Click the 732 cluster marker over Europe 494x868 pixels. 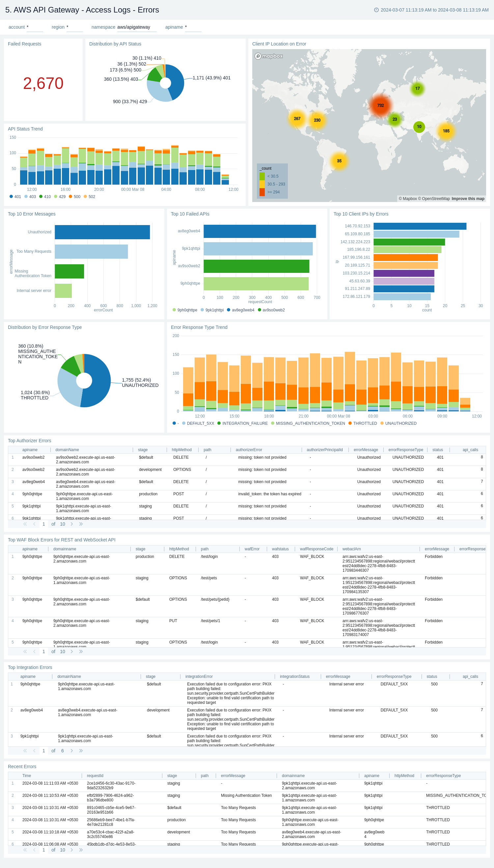380,105
